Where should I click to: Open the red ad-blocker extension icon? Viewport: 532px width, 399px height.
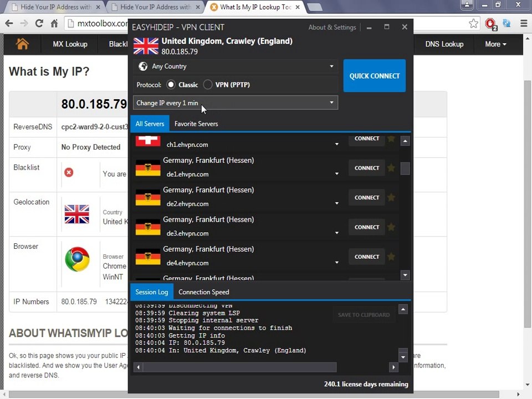(x=490, y=24)
